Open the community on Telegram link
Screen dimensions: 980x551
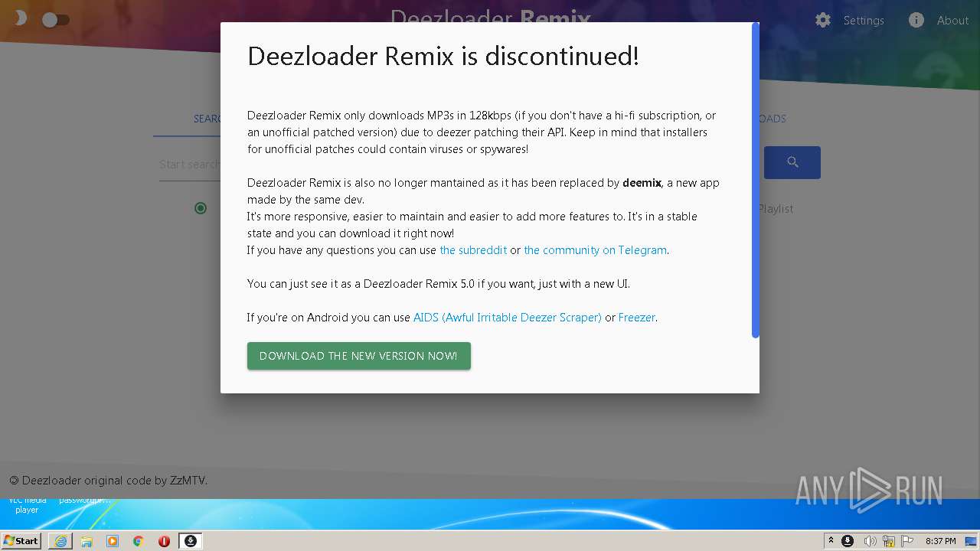pyautogui.click(x=595, y=250)
